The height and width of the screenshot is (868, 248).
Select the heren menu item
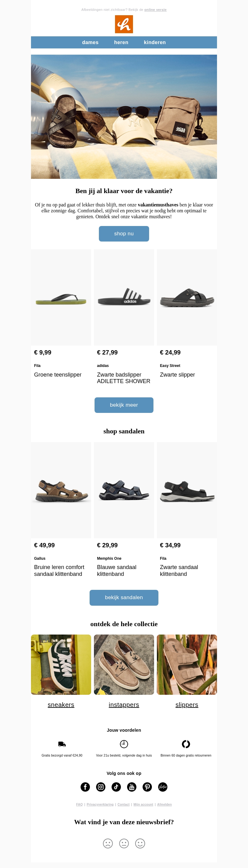121,43
